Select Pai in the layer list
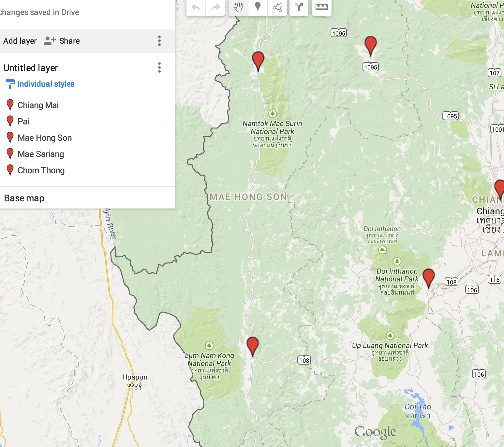The height and width of the screenshot is (447, 504). [x=23, y=122]
